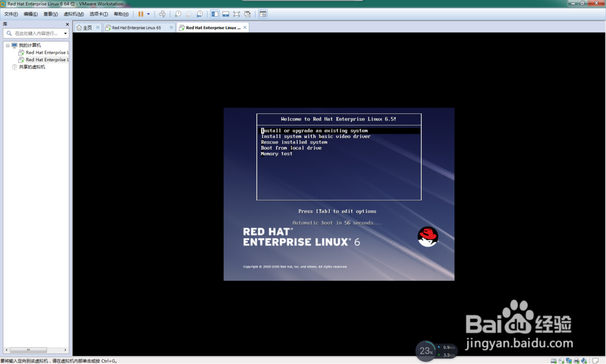Select the highlighted Red Hat Enterprise VM entry
606x364 pixels.
click(47, 60)
